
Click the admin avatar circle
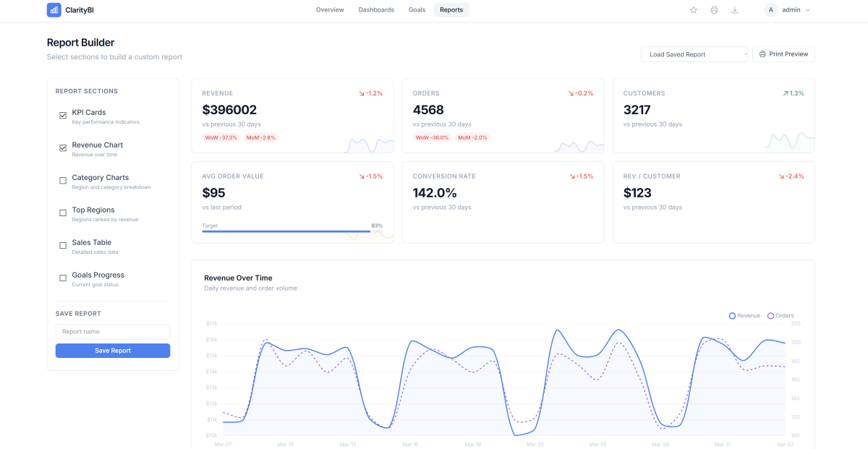[x=770, y=9]
